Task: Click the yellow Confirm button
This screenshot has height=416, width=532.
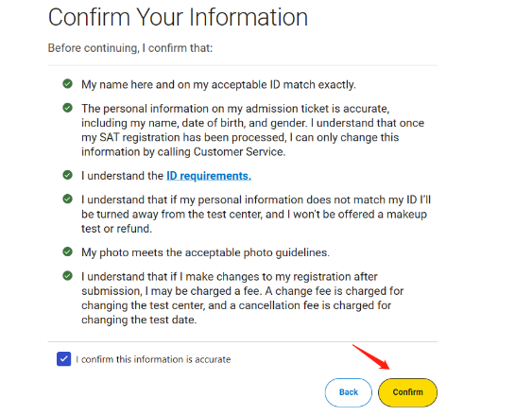Action: (x=407, y=392)
